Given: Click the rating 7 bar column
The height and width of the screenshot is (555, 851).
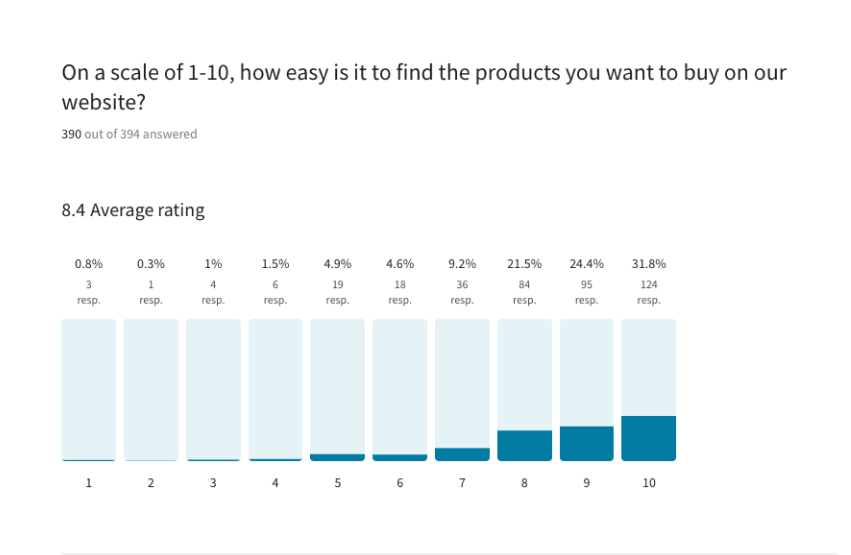Looking at the screenshot, I should 462,390.
